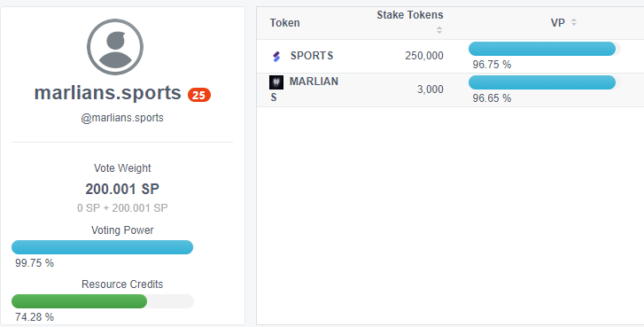The height and width of the screenshot is (327, 644).
Task: Click the 250,000 staked SPORTS value
Action: tap(424, 56)
